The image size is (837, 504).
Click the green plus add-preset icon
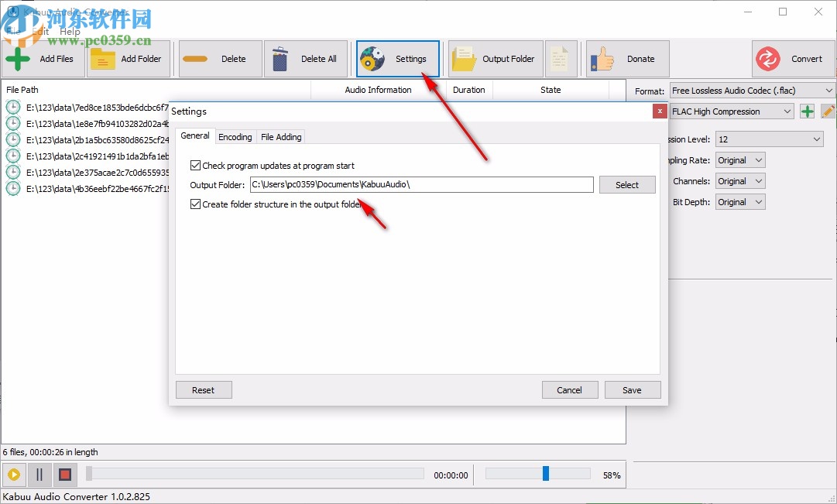[807, 111]
